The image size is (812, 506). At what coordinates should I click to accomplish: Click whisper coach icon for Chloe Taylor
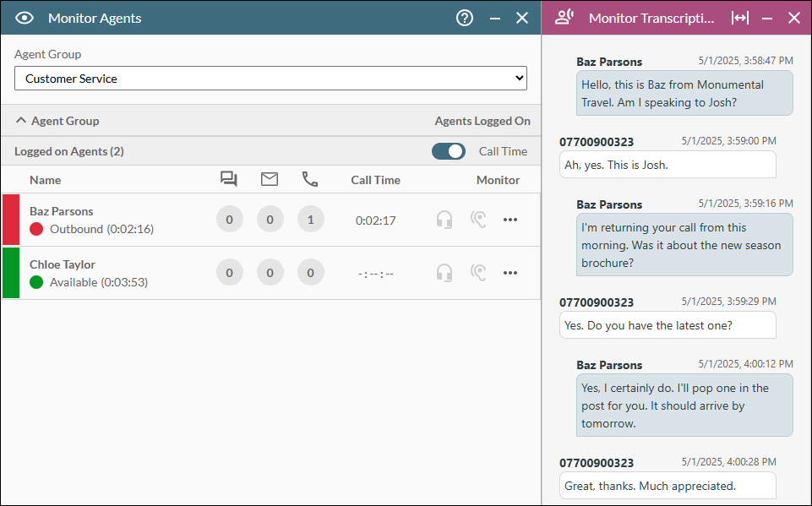click(478, 272)
